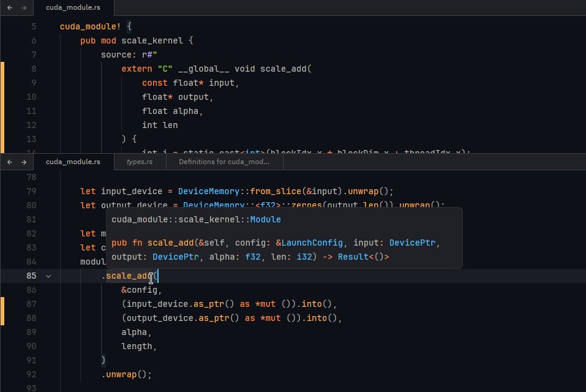Collapse the fold chevron on line 85
Screen dimensions: 586x392
48,276
